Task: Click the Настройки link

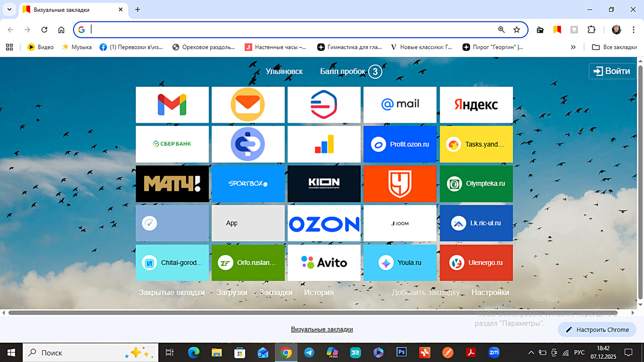Action: [x=490, y=292]
